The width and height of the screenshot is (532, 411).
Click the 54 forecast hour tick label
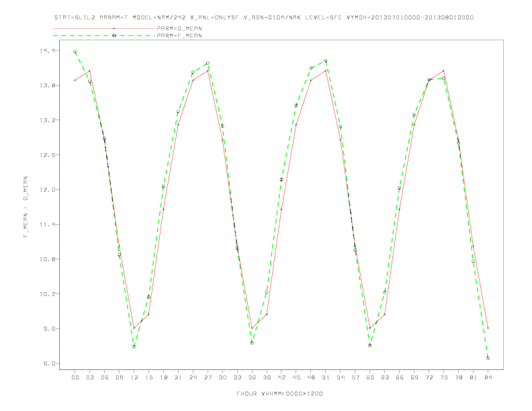click(x=341, y=377)
